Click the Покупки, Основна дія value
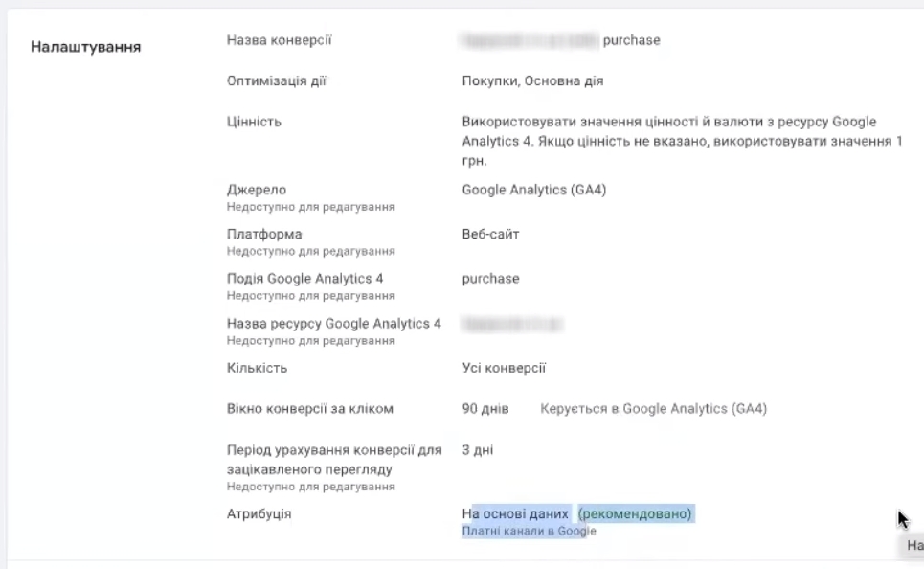 coord(532,81)
